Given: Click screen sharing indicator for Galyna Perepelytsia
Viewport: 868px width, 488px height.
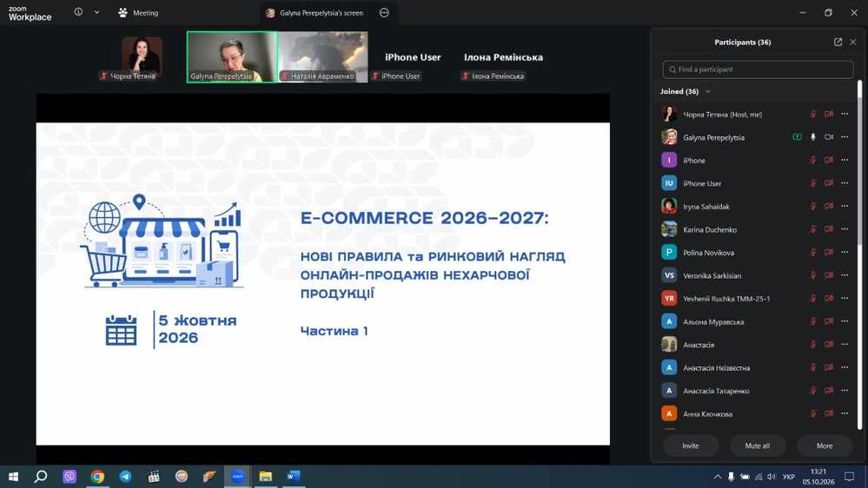Looking at the screenshot, I should [797, 137].
